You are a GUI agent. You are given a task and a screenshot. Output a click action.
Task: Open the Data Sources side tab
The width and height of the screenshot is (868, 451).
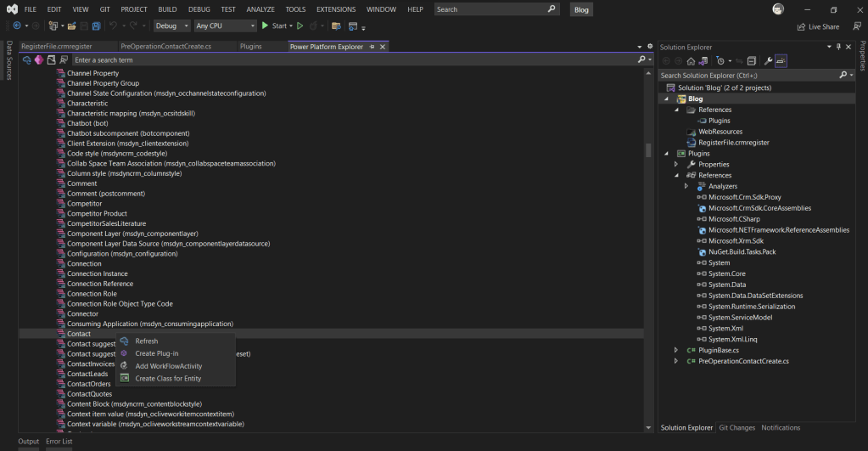point(8,60)
